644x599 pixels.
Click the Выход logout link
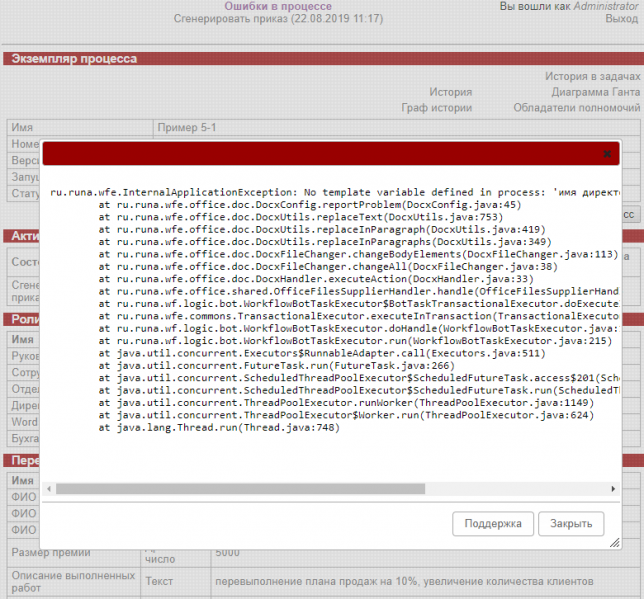621,18
